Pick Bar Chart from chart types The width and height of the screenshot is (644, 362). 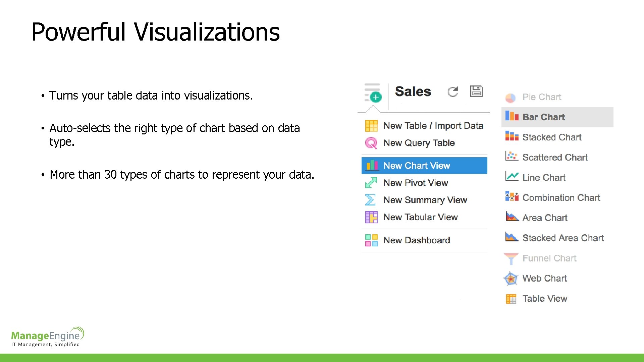pyautogui.click(x=543, y=117)
